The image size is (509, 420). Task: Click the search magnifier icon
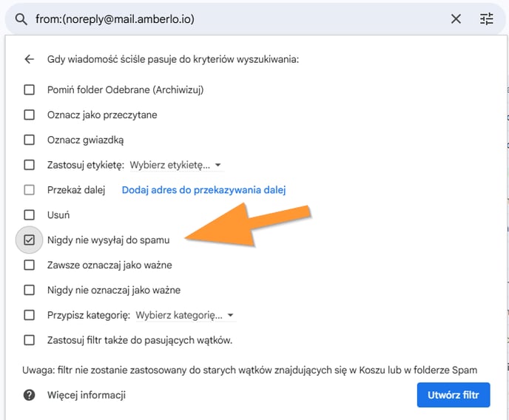pos(21,19)
